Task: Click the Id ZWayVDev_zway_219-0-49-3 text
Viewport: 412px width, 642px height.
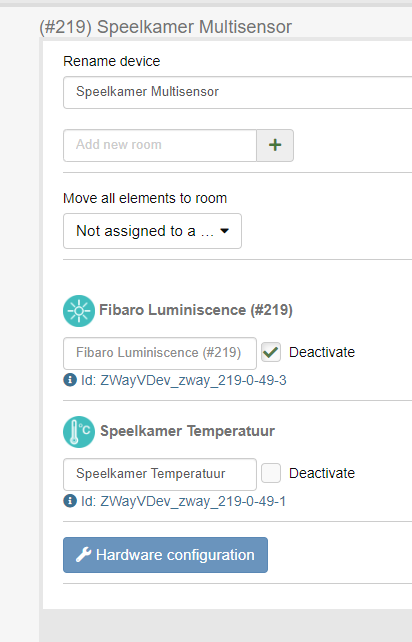Action: [184, 380]
